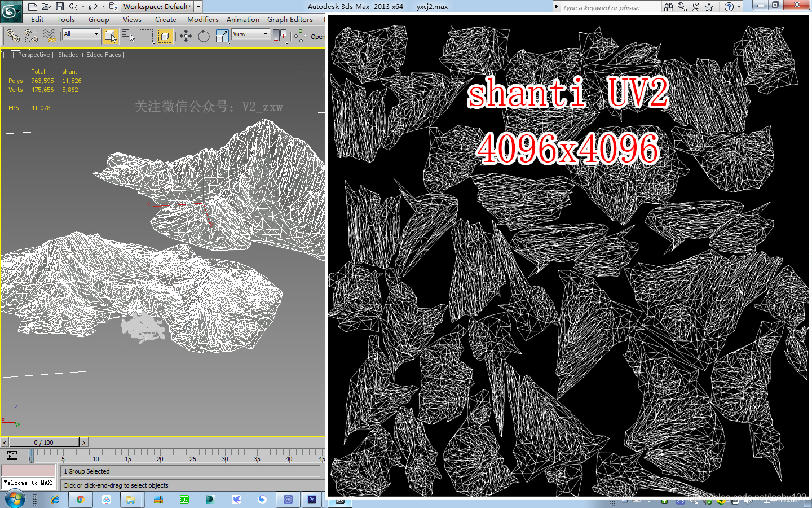The width and height of the screenshot is (812, 508).
Task: Open Help dropdown arrow beside question mark
Action: pyautogui.click(x=739, y=7)
